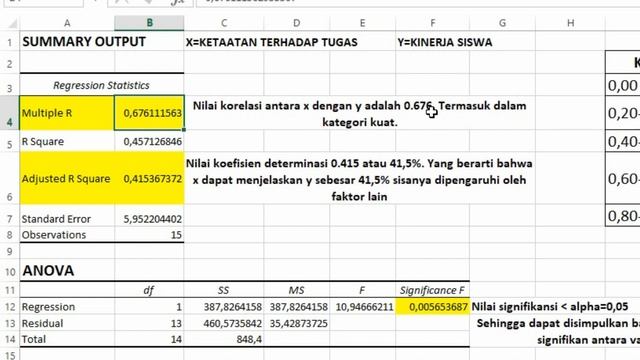Select Total SS value 848,4

[224, 339]
